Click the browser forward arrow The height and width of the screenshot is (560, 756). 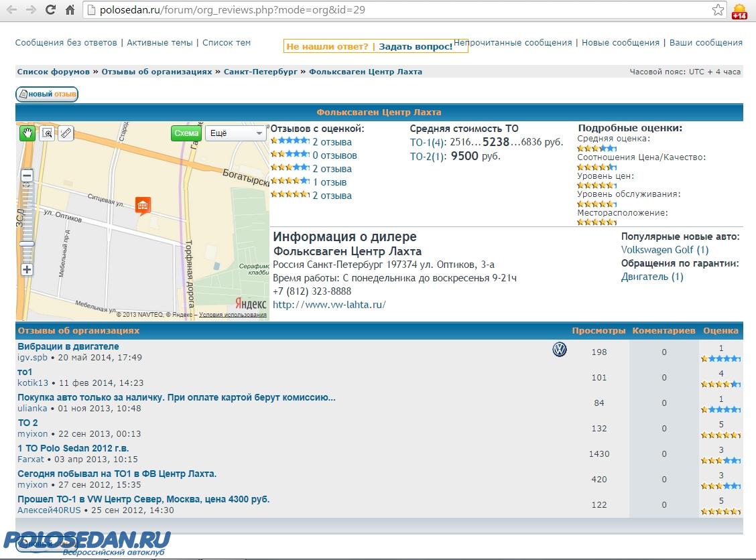31,9
